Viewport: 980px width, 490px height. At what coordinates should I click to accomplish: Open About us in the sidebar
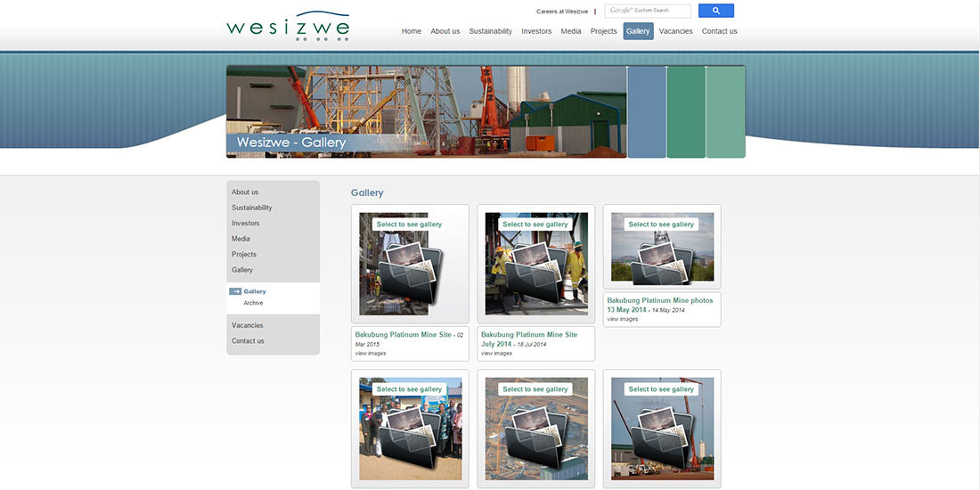pyautogui.click(x=245, y=192)
